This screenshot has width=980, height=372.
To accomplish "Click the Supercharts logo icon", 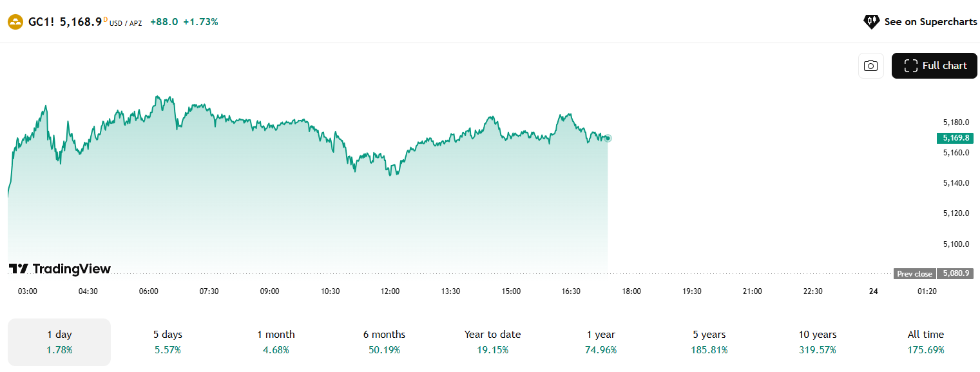I will 871,22.
